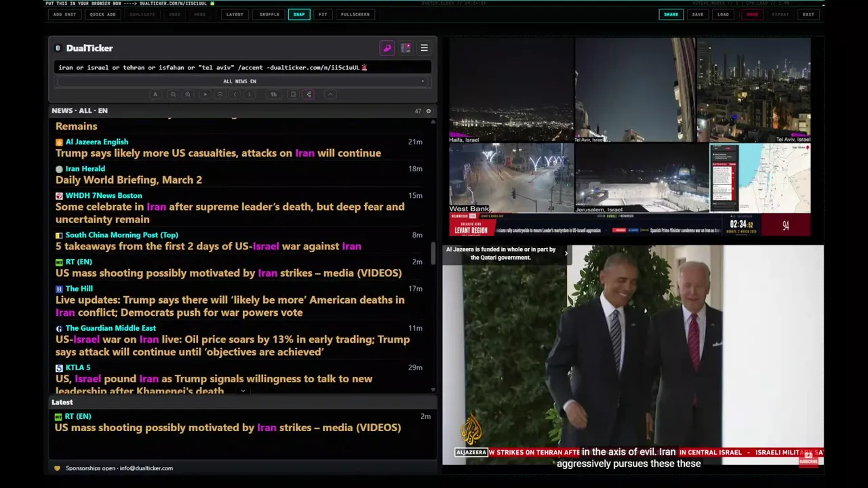Open the ALL NEWS EN dropdown
This screenshot has width=868, height=488.
[243, 81]
